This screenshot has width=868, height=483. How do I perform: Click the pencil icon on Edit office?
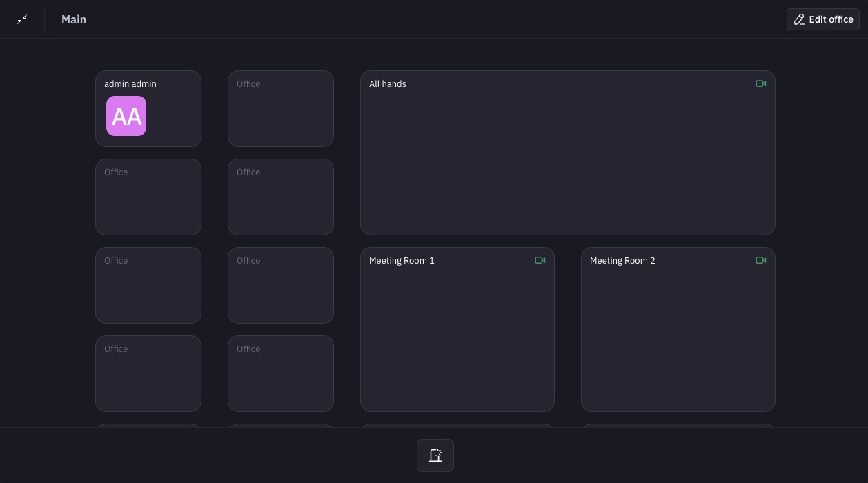[x=799, y=19]
